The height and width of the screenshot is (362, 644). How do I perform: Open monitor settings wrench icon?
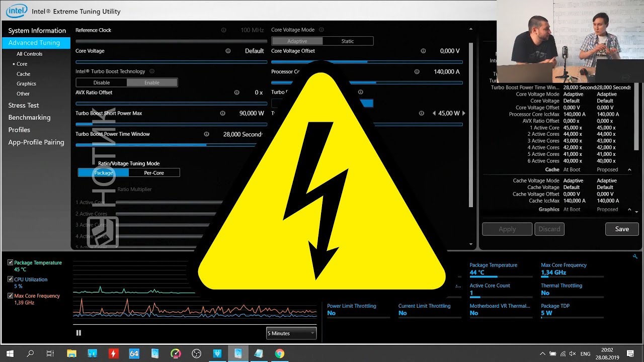coord(635,256)
